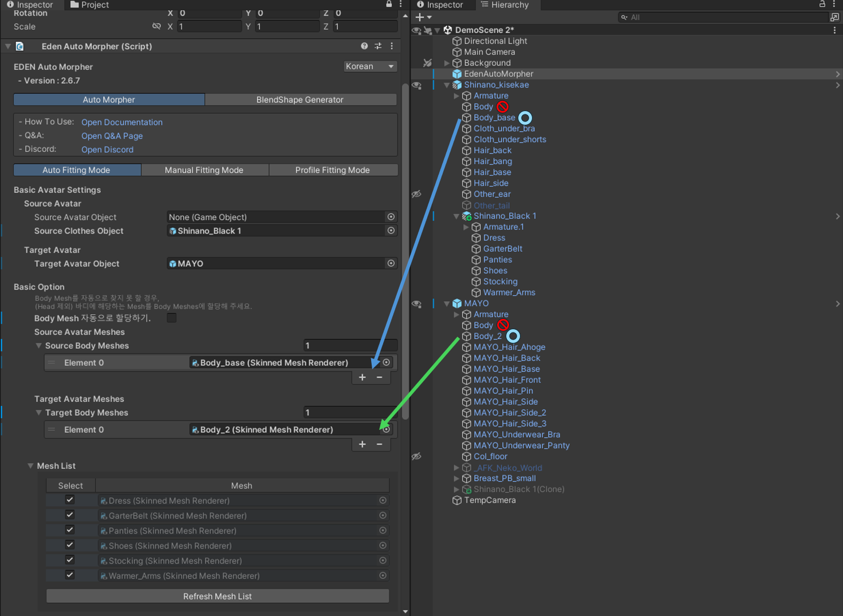Remove element from Target Body Meshes list
Viewport: 843px width, 616px height.
[x=379, y=444]
